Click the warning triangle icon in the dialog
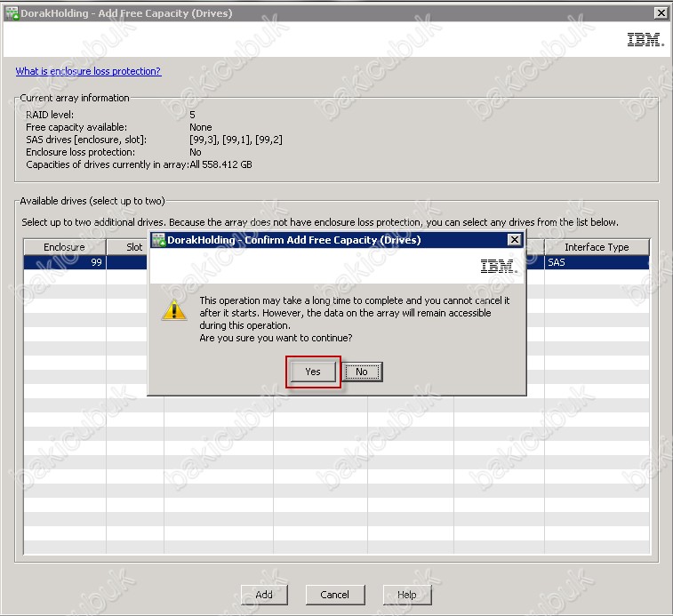Screen dimensions: 673x616 (x=174, y=310)
